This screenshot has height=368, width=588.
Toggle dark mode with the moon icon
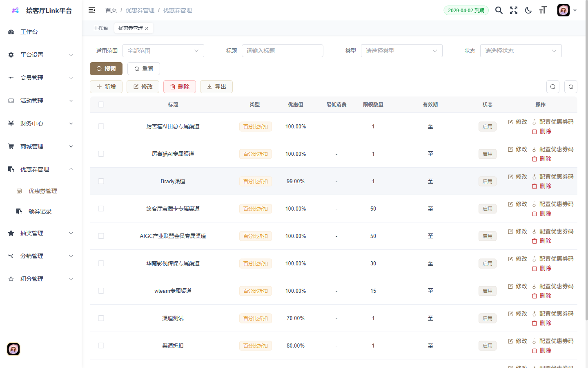[x=528, y=10]
